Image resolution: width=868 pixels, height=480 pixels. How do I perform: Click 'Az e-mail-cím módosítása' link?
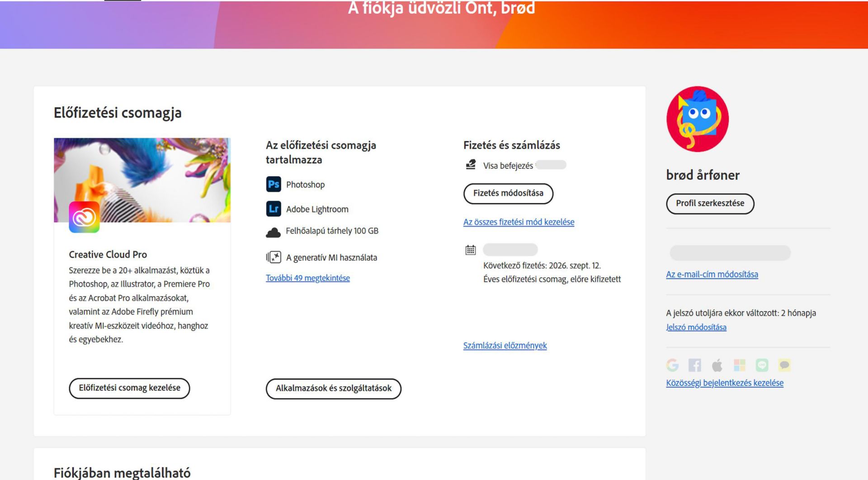tap(712, 274)
